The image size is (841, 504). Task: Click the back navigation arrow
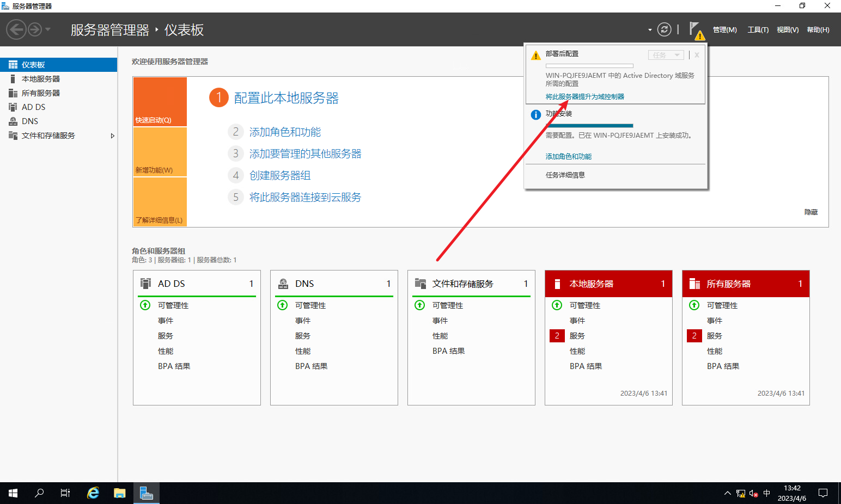(16, 29)
